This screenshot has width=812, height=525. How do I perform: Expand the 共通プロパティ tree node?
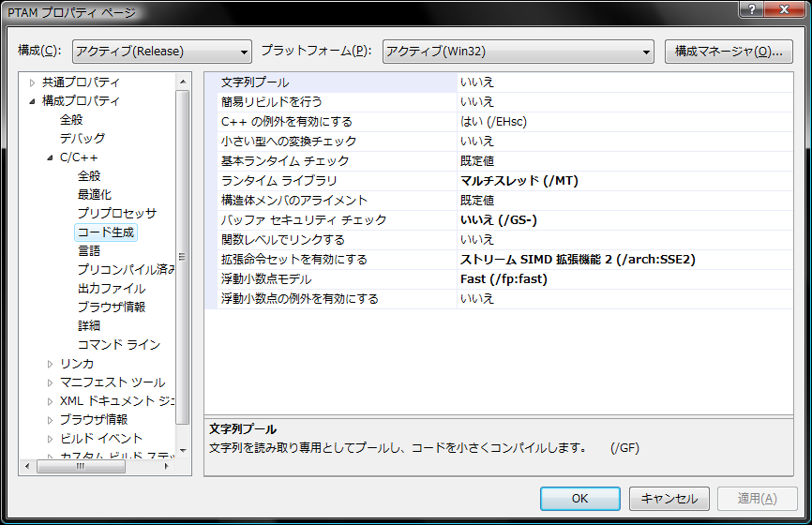pyautogui.click(x=32, y=82)
